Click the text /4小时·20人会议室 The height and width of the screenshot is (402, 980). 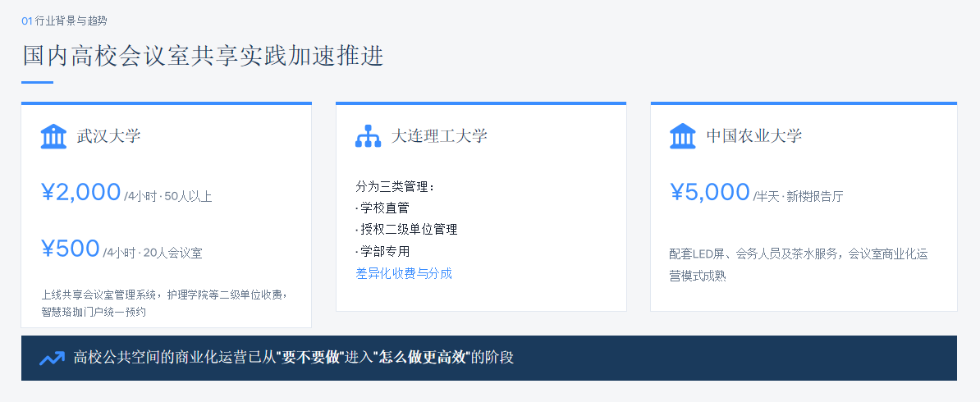[153, 254]
